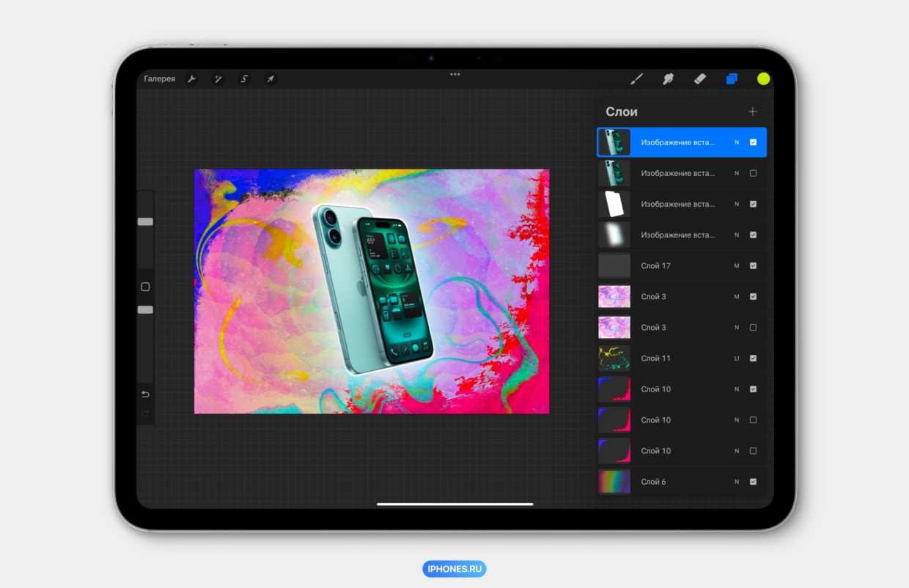Open blend mode N of selected layer

pyautogui.click(x=737, y=142)
